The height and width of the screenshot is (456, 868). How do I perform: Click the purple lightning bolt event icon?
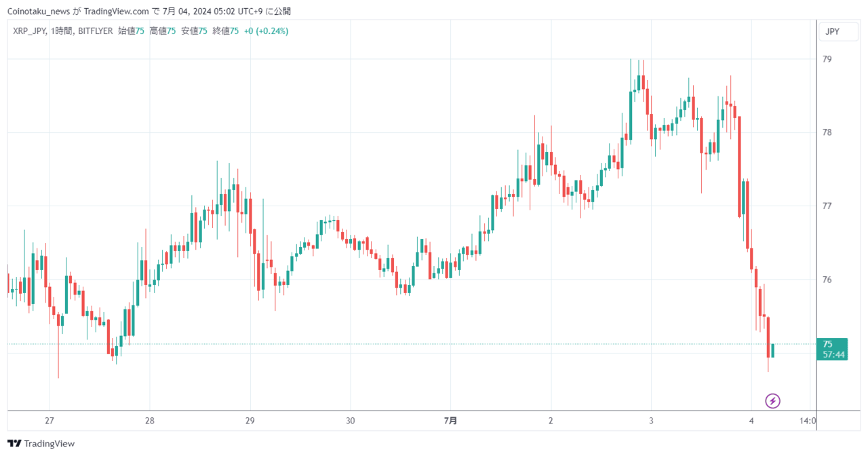(772, 401)
